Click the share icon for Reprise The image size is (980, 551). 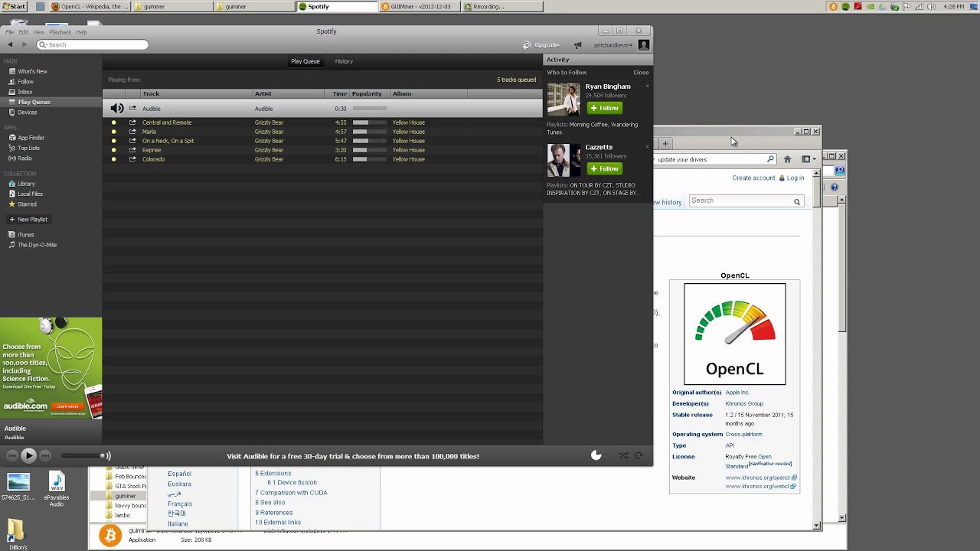[132, 150]
